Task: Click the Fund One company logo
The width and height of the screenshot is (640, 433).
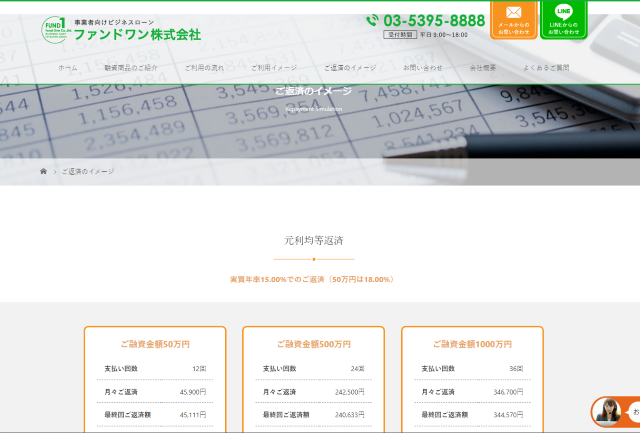Action: 54,29
